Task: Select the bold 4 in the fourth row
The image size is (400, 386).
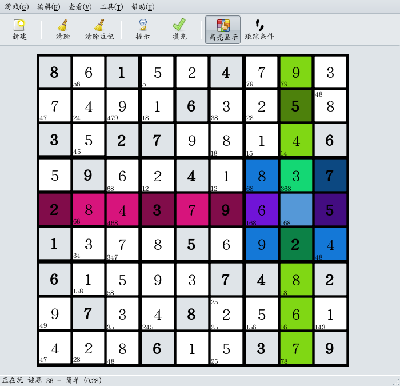Action: [x=192, y=175]
